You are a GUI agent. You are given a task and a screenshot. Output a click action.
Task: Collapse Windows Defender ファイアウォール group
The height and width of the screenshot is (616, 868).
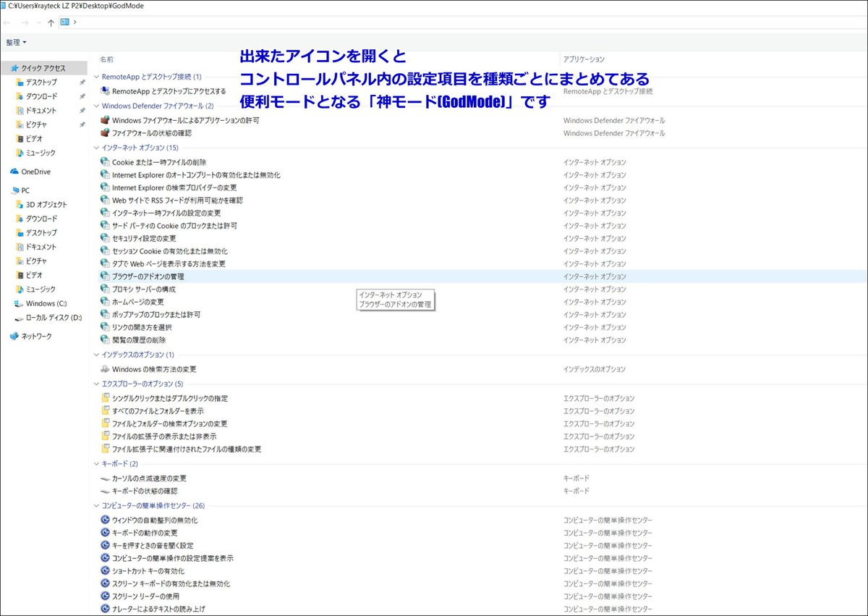point(97,106)
